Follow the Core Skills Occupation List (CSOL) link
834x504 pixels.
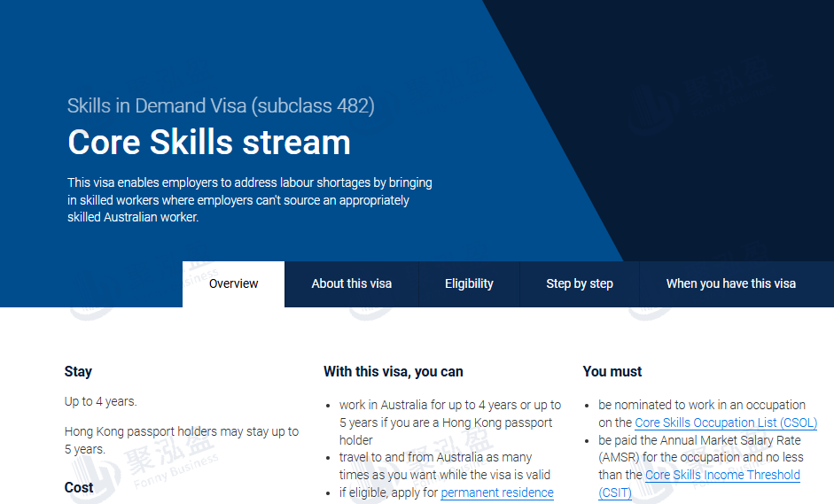coord(726,423)
